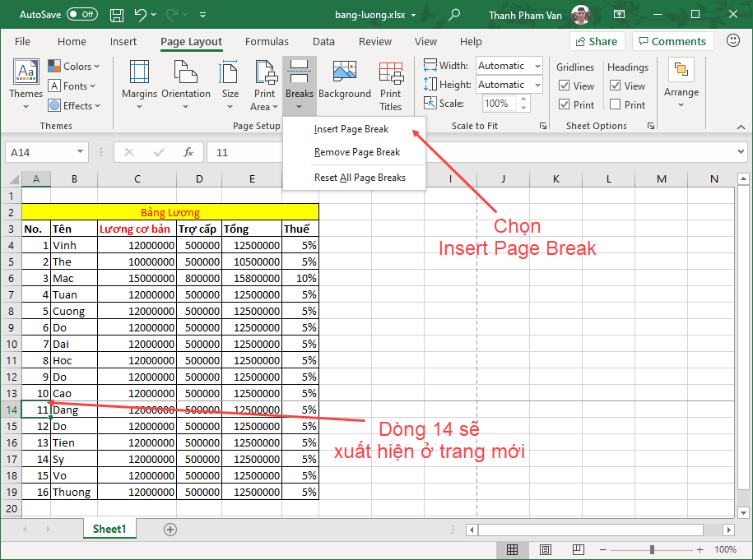Image resolution: width=753 pixels, height=560 pixels.
Task: Open theme Colors options
Action: point(74,67)
